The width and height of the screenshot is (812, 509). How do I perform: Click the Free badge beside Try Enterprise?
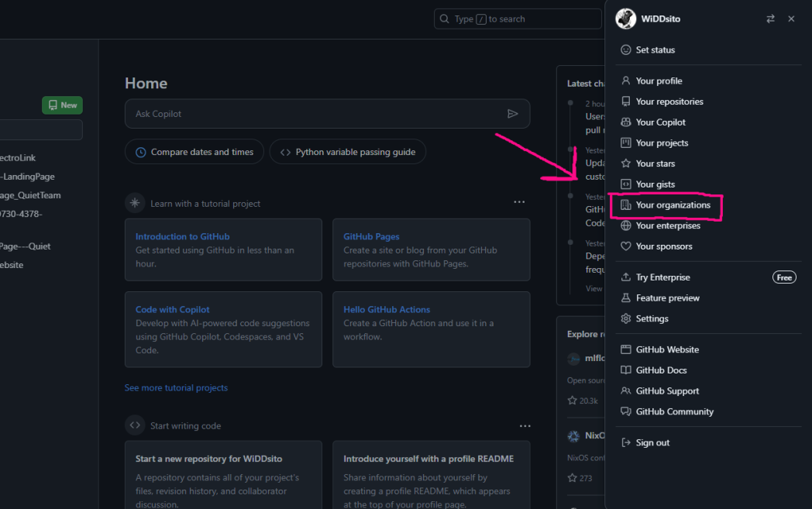tap(784, 277)
